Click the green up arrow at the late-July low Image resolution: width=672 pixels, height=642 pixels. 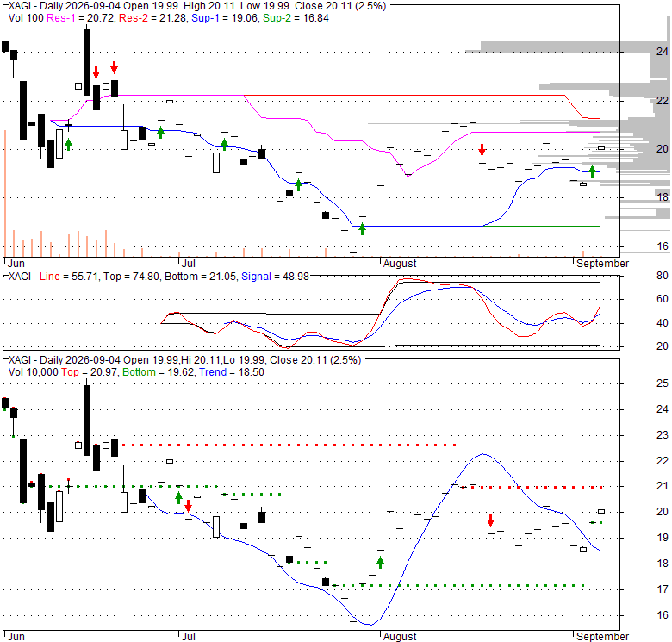(x=363, y=229)
